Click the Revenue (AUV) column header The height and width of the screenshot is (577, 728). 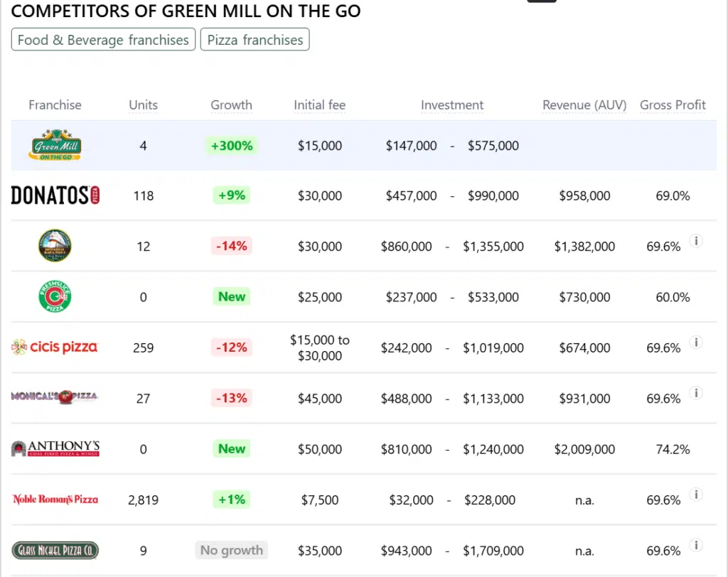point(584,105)
